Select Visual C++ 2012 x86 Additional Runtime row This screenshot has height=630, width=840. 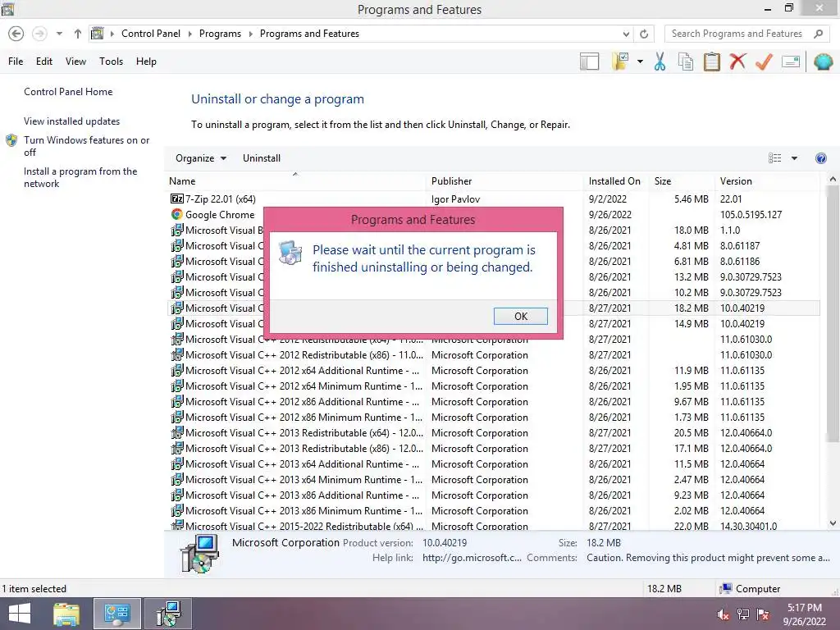[493, 401]
